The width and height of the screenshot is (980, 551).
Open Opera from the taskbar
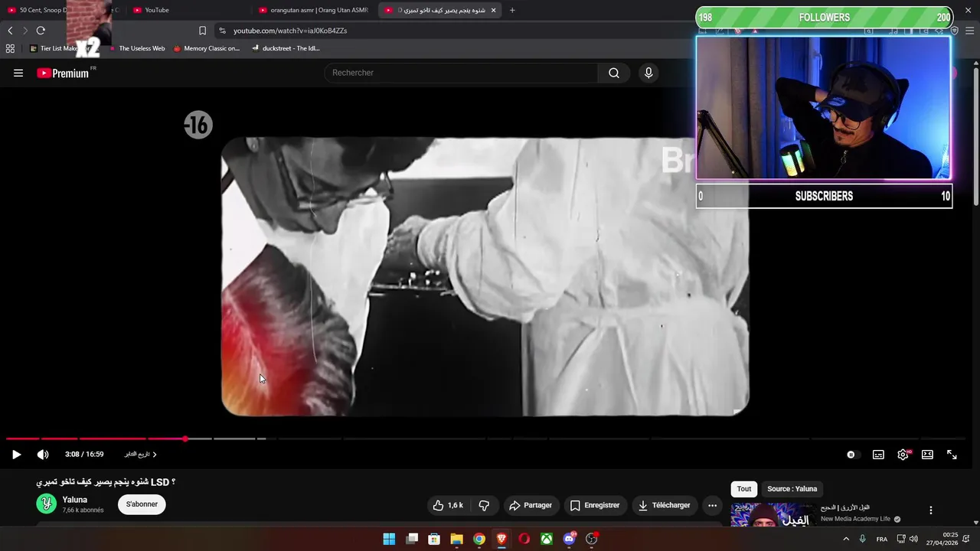click(524, 539)
